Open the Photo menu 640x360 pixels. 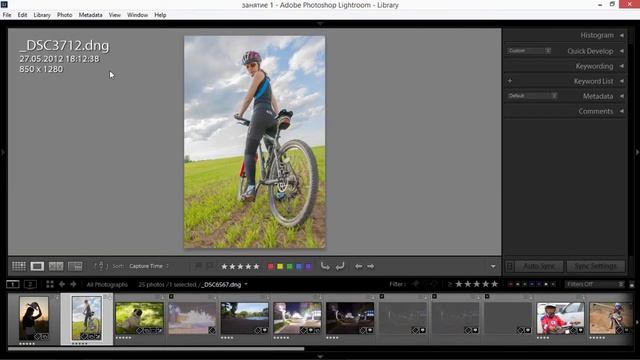click(x=64, y=15)
